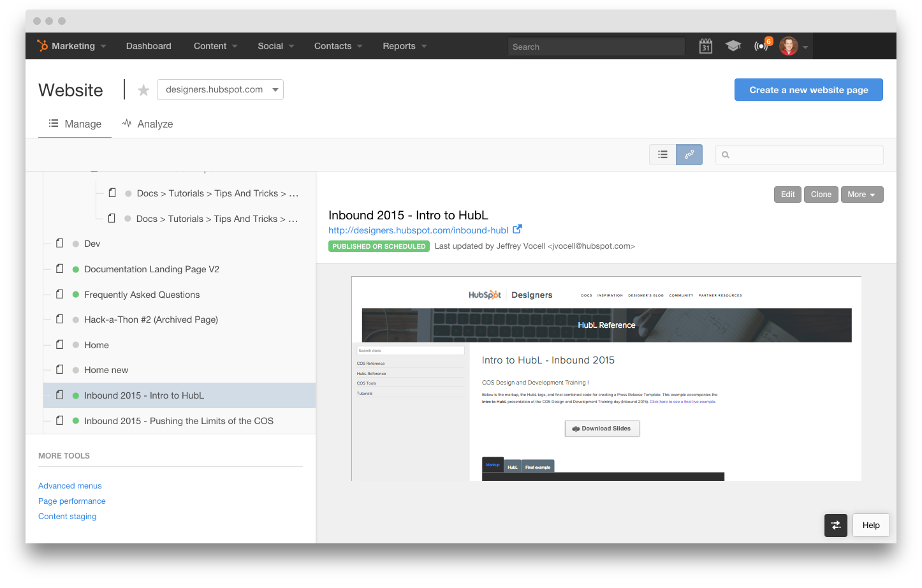
Task: Click page icon beside Dev
Action: click(60, 243)
